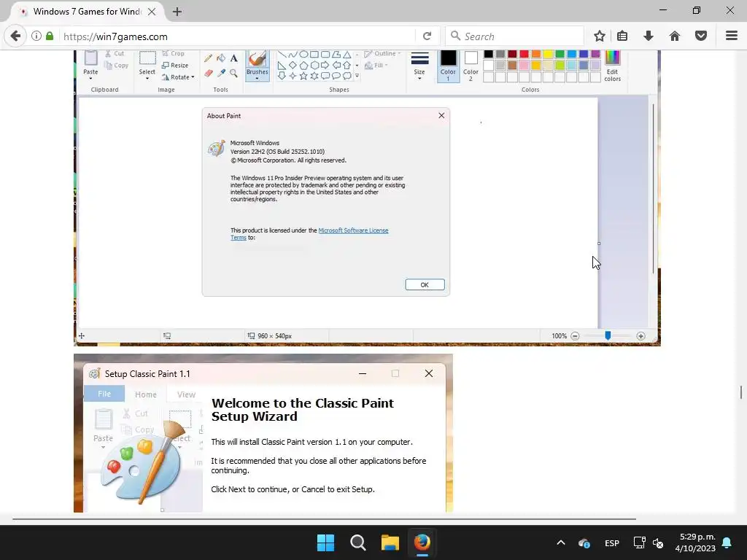Open taskbar Search
This screenshot has height=560, width=747.
[x=357, y=542]
